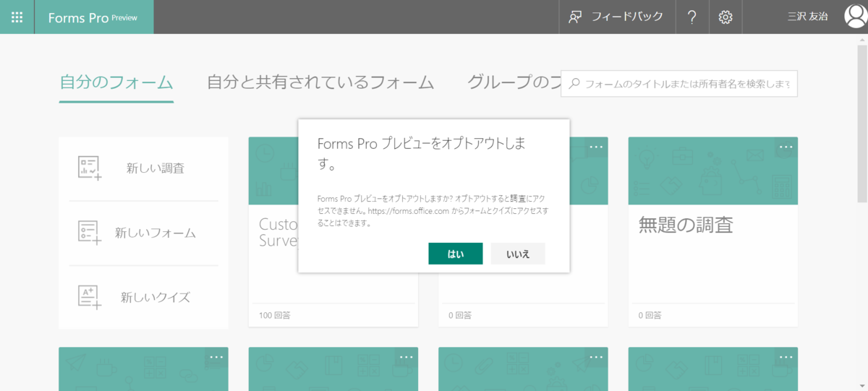
Task: Click the 三沢 友治 user name
Action: pos(807,17)
